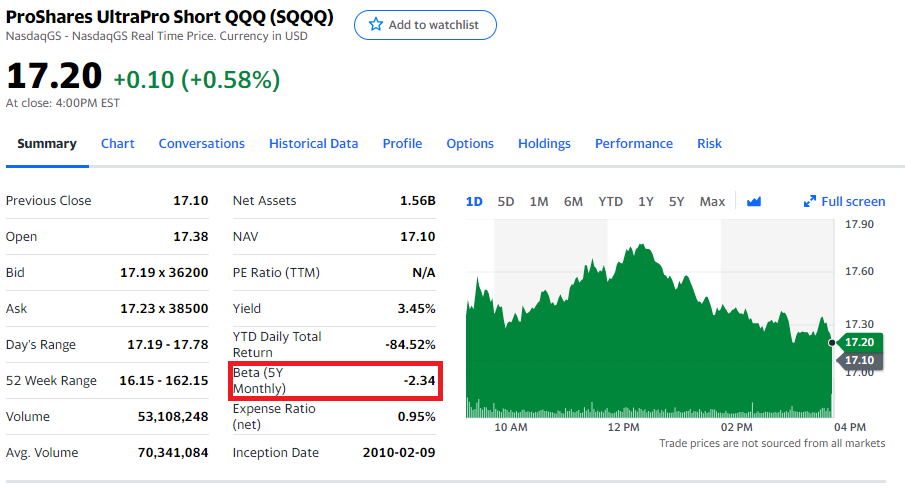
Task: Click the +0.10 (+0.58%) change text
Action: click(197, 80)
